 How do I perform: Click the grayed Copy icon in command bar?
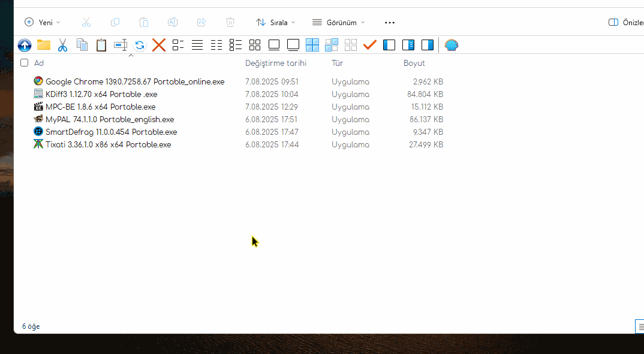tap(115, 22)
